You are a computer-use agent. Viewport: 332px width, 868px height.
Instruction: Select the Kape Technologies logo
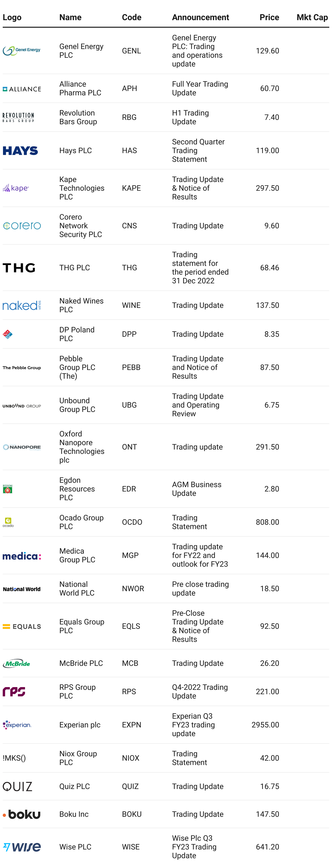coord(16,188)
